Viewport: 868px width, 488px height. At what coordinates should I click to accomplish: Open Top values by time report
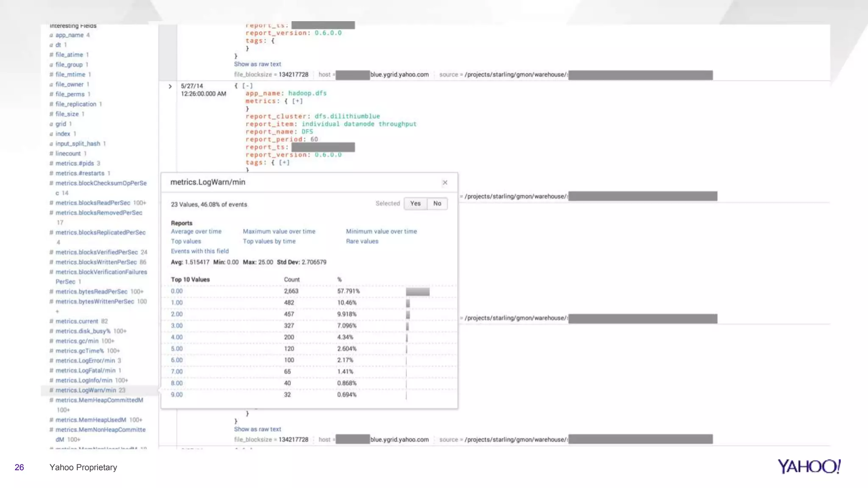[269, 241]
